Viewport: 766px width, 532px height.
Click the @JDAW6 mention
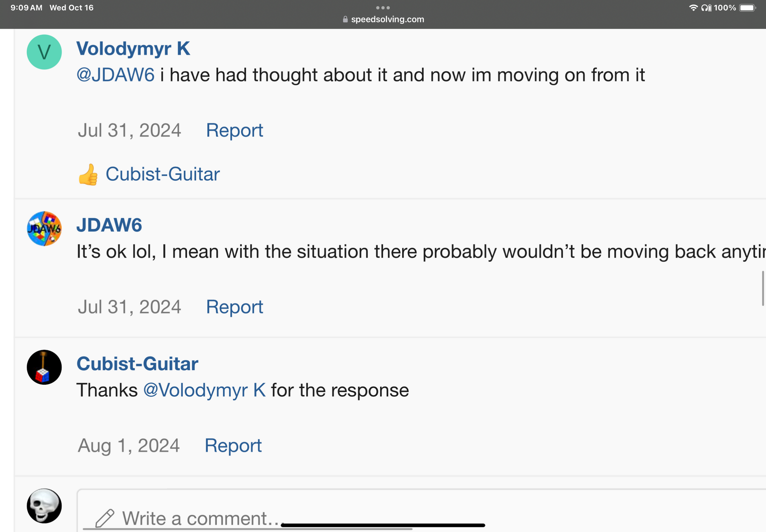[x=115, y=75]
